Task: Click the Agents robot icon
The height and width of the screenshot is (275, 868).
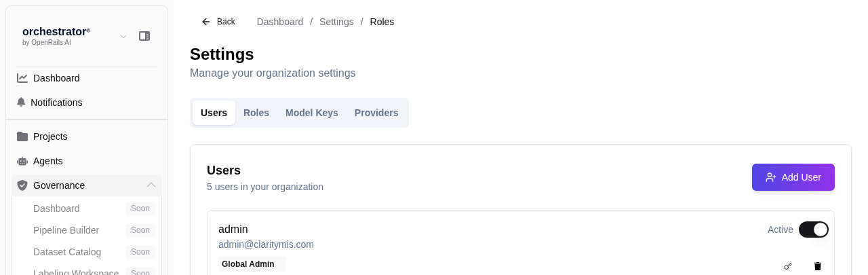Action: click(x=22, y=161)
